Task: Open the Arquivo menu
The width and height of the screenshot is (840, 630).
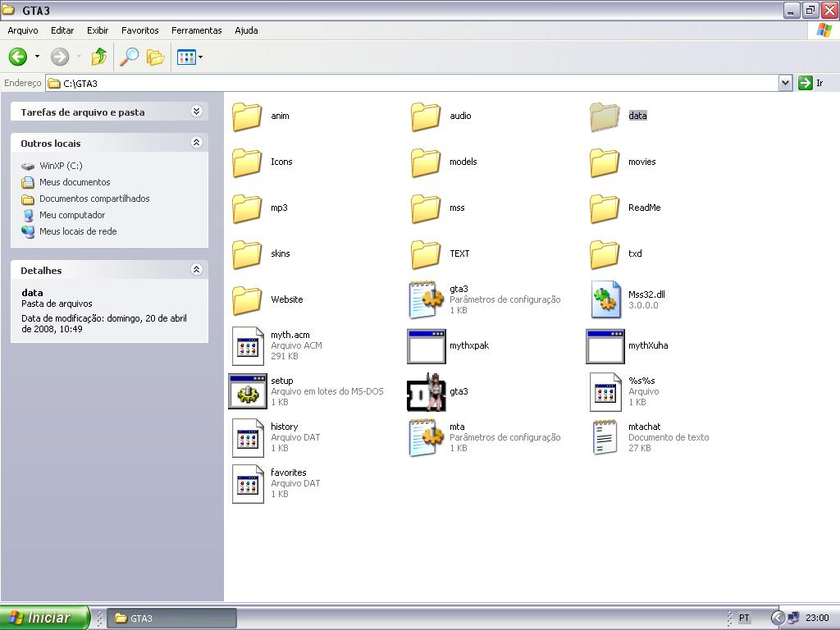Action: tap(22, 30)
